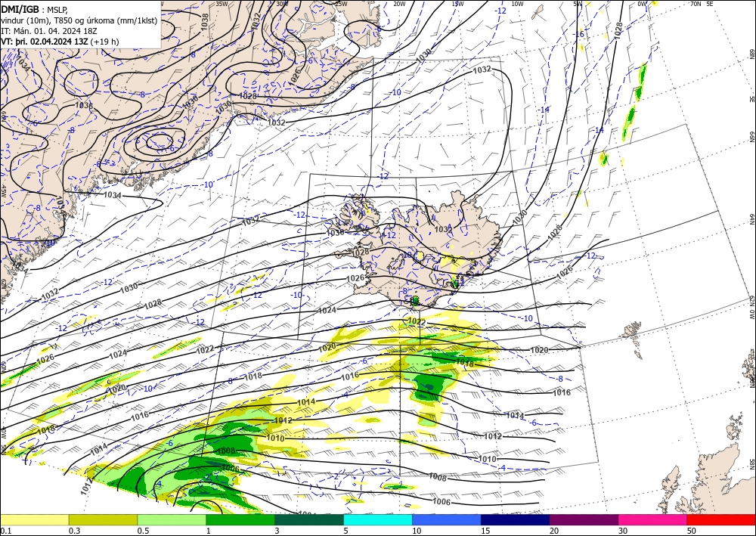Click the '70N' latitude label
Image resolution: width=756 pixels, height=536 pixels.
(696, 3)
